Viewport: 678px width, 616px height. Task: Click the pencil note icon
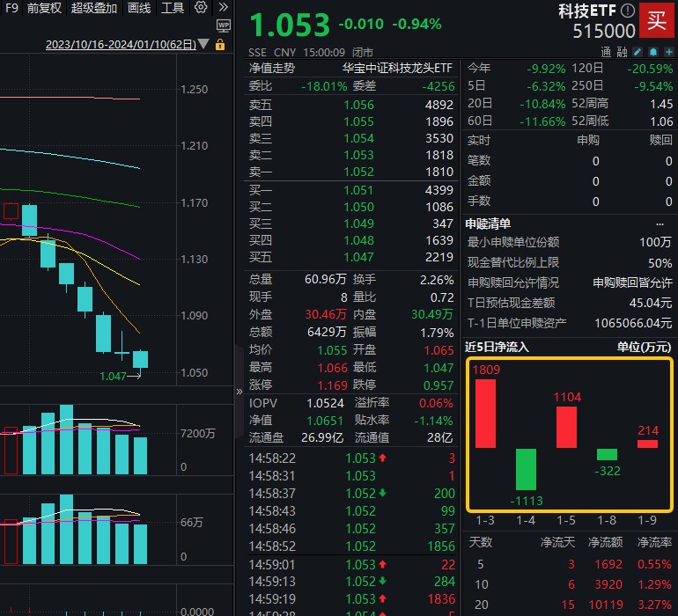(637, 52)
